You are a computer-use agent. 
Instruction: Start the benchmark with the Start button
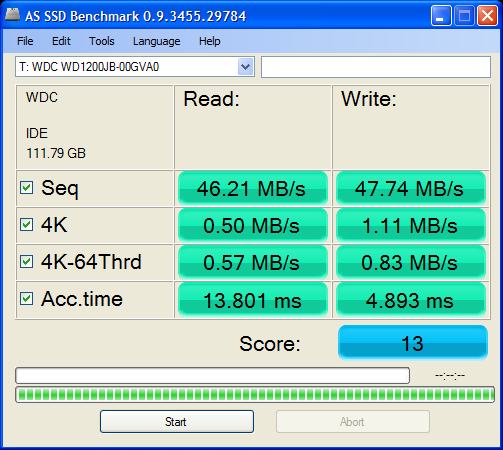[x=177, y=422]
